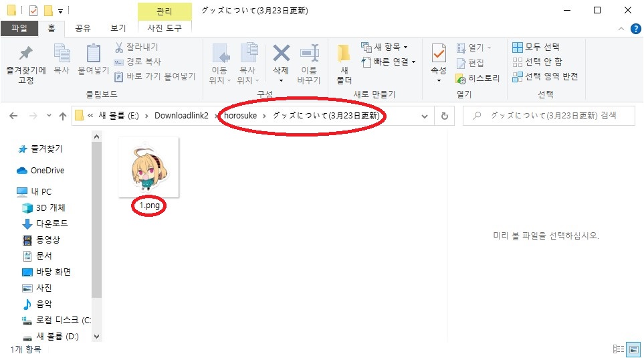The image size is (644, 358).
Task: Switch to the View (보기) tab
Action: point(118,28)
